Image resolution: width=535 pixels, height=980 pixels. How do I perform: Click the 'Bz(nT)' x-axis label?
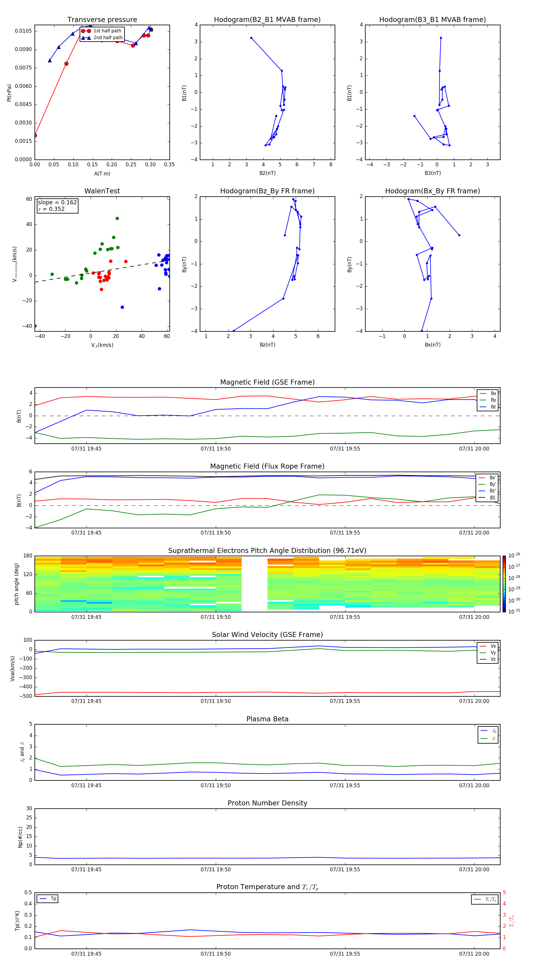267,345
